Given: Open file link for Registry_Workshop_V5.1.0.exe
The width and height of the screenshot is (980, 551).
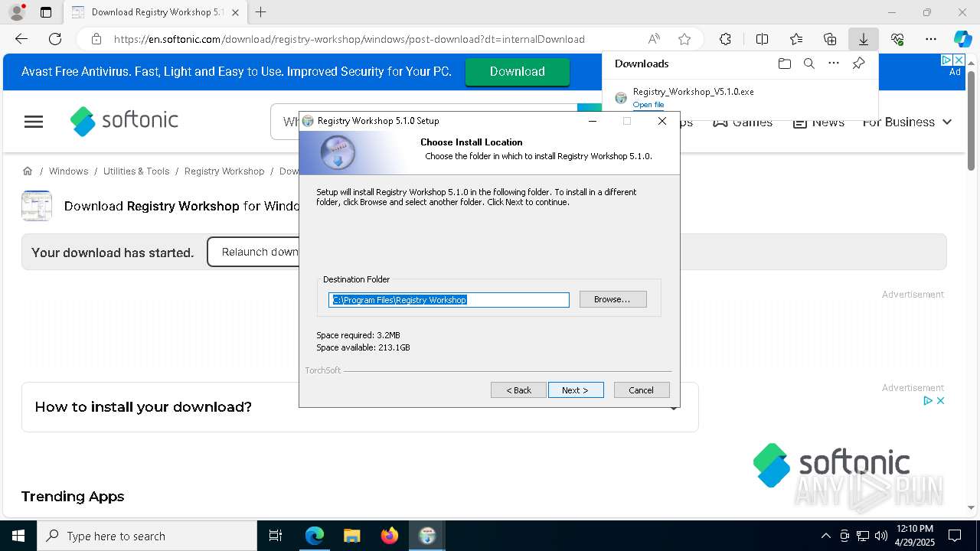Looking at the screenshot, I should tap(648, 105).
